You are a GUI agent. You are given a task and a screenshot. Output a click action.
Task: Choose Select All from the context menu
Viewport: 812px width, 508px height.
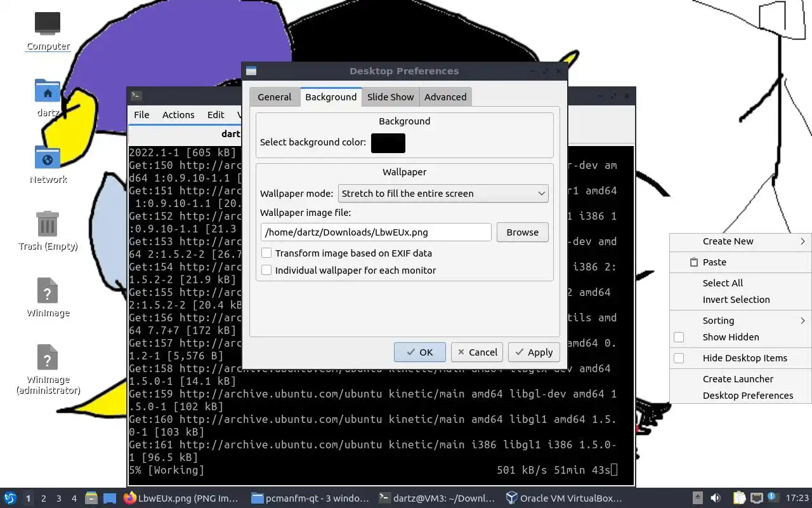coord(741,283)
